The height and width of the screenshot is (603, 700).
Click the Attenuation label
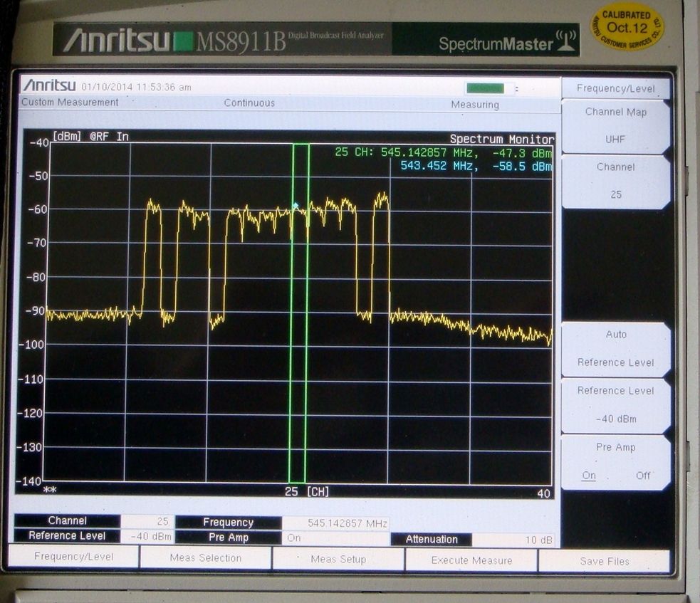(x=432, y=540)
